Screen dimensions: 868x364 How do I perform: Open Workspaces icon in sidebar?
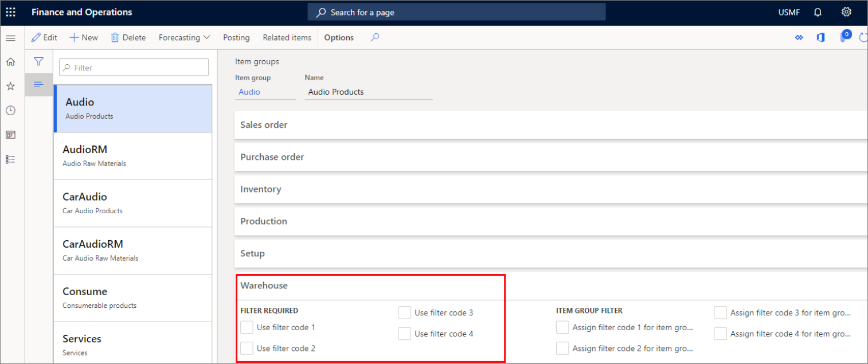click(10, 135)
